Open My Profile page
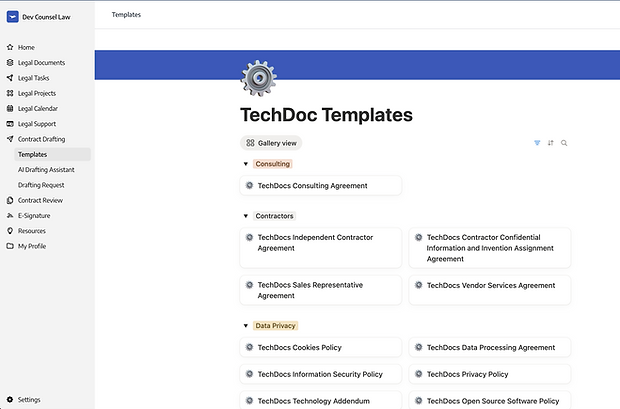This screenshot has width=620, height=409. point(32,246)
